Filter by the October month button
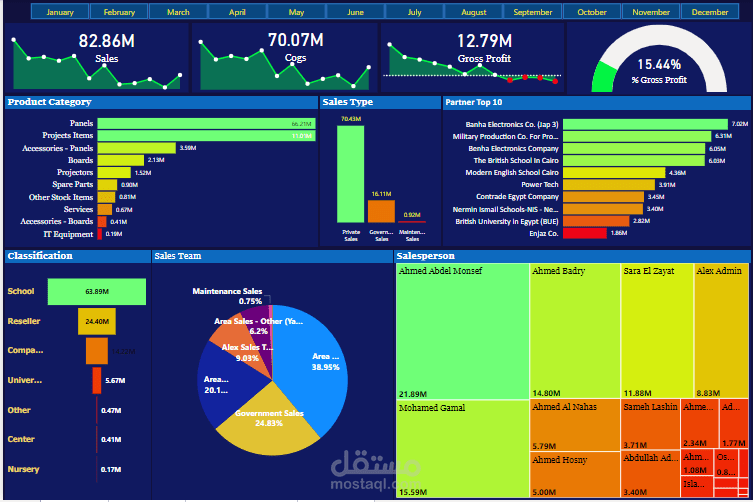The height and width of the screenshot is (502, 753). point(592,12)
